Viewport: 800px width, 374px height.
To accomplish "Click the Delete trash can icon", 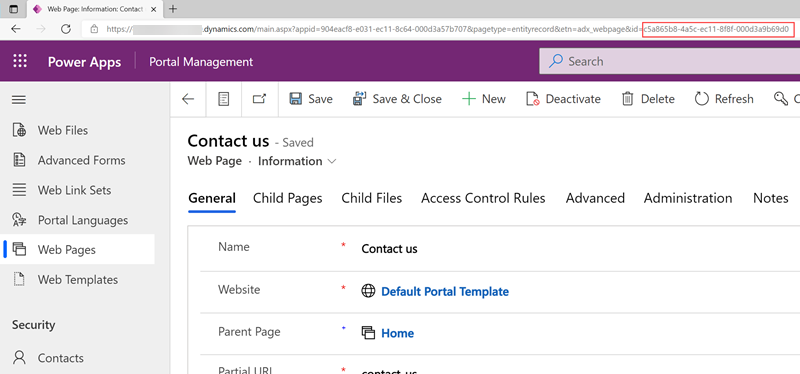I will click(628, 99).
